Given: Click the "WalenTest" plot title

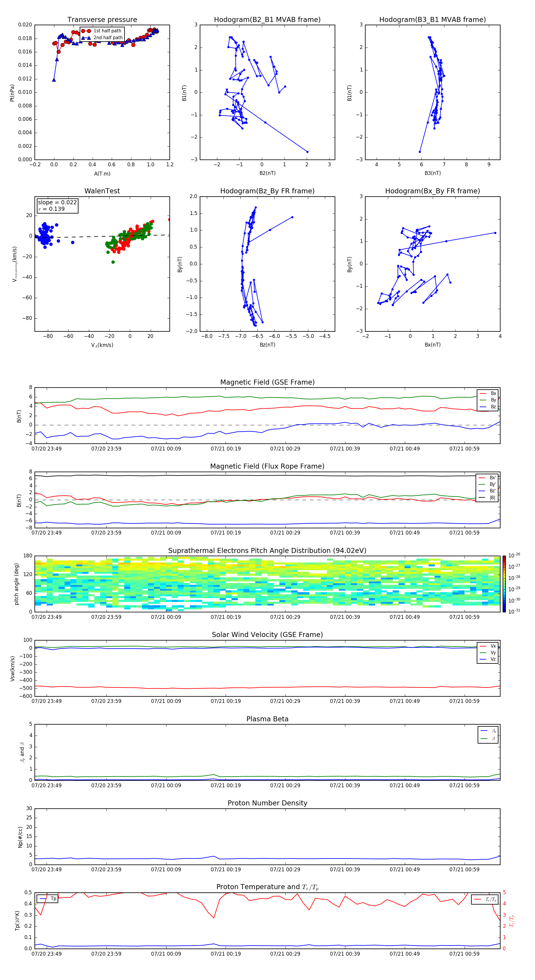Looking at the screenshot, I should click(102, 191).
